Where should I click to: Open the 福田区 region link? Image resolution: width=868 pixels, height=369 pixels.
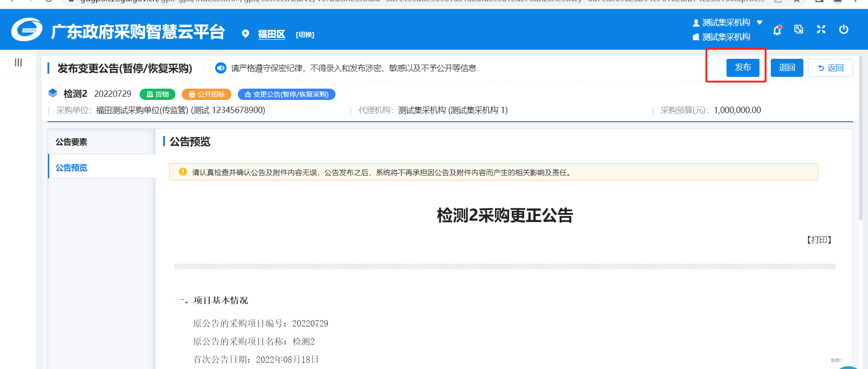tap(271, 34)
